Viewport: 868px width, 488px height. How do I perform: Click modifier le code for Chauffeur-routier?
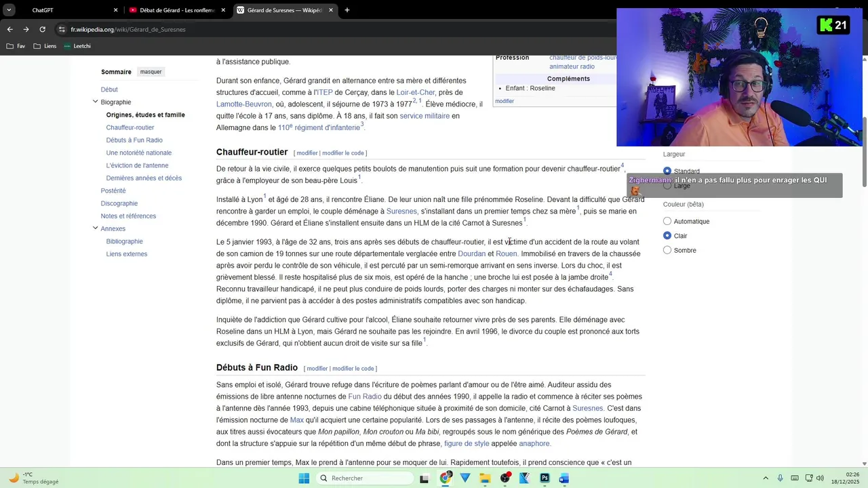[x=343, y=153]
